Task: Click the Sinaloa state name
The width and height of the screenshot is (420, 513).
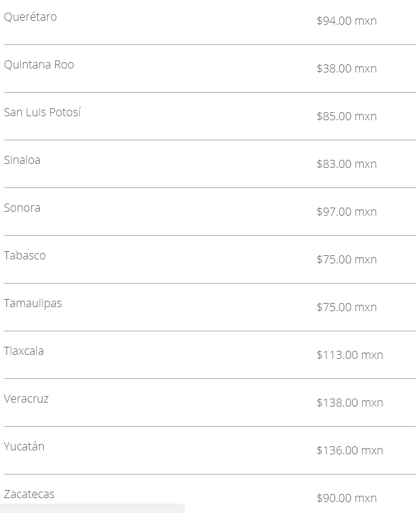Action: pyautogui.click(x=22, y=160)
